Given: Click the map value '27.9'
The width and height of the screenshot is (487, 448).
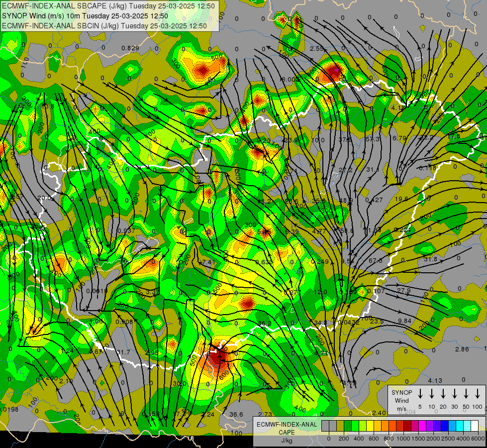Looking at the screenshot, I should (404, 290).
